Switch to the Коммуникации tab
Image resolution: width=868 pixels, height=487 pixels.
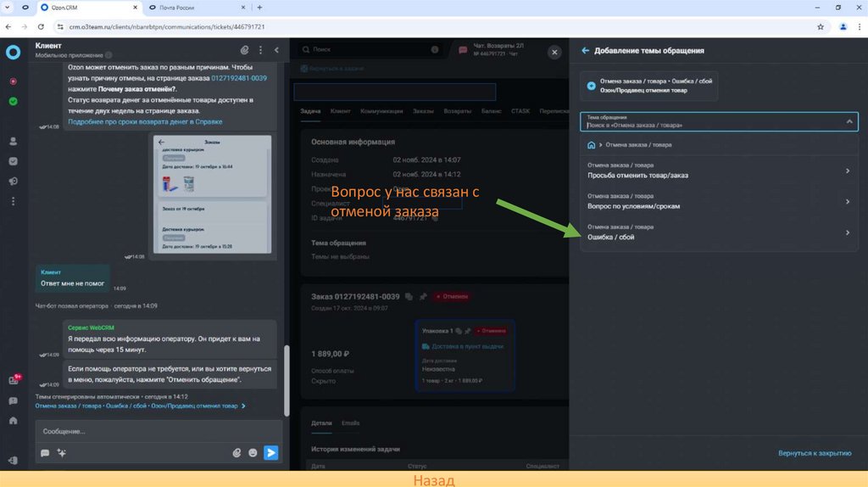pyautogui.click(x=381, y=111)
